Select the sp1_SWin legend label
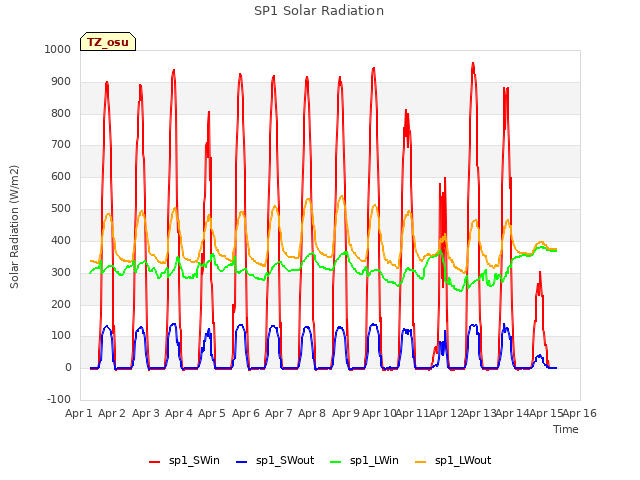This screenshot has width=640, height=480. [x=194, y=461]
